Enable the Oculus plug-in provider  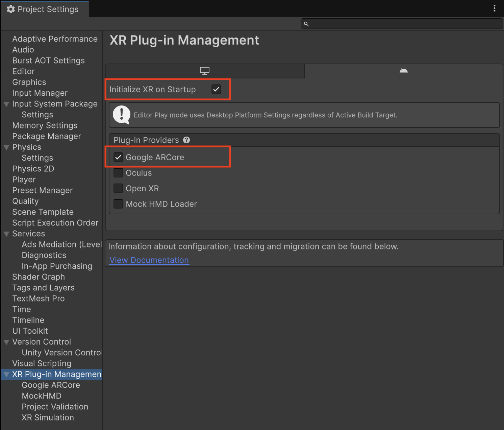tap(118, 173)
